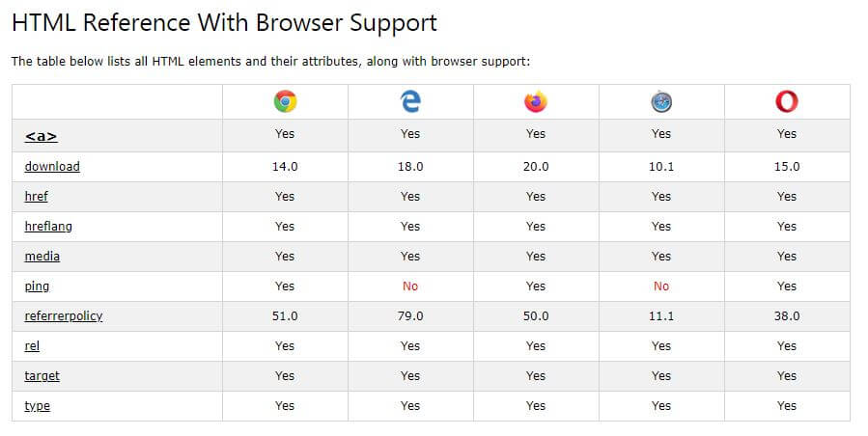Go to the media attribute page
The image size is (868, 436).
click(42, 257)
